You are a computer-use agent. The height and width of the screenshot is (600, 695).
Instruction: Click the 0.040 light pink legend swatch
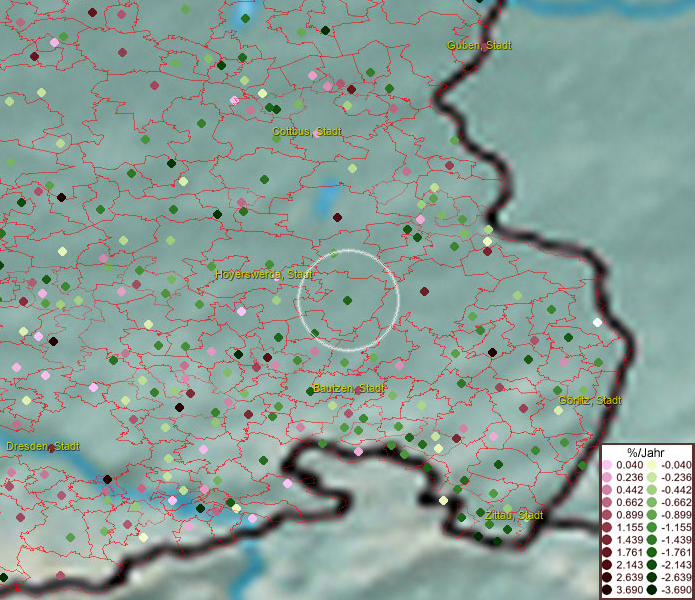click(608, 465)
